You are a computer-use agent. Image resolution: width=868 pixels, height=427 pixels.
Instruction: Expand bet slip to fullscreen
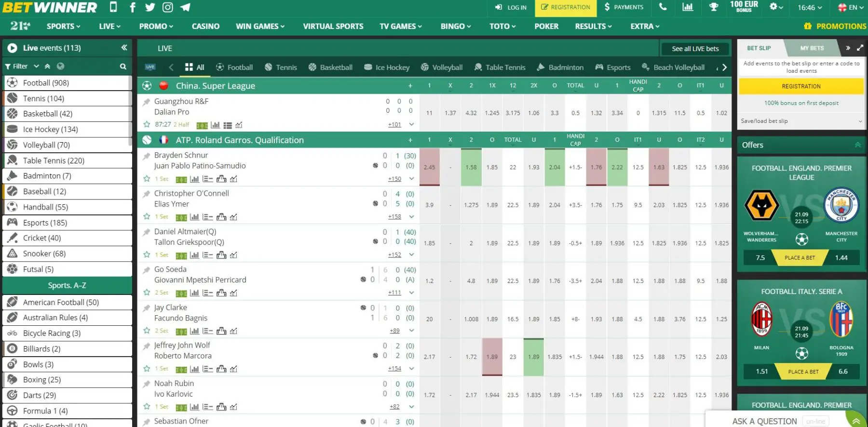tap(860, 48)
